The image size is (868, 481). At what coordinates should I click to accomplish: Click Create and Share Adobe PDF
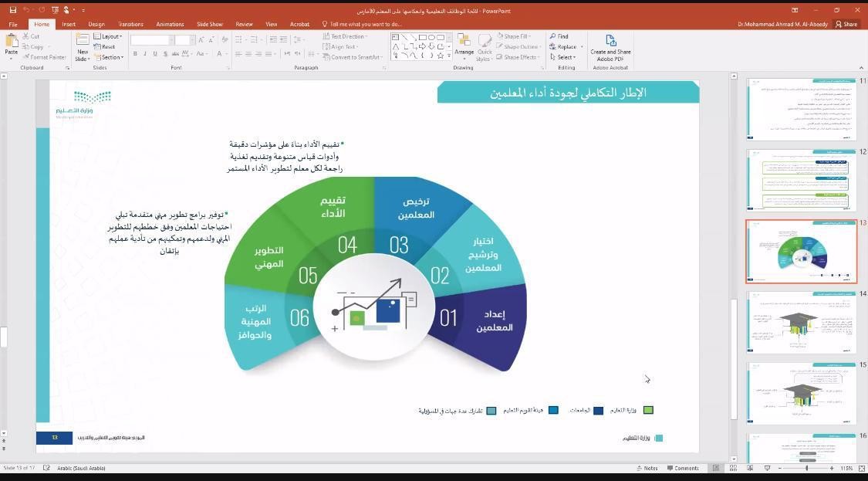(610, 46)
